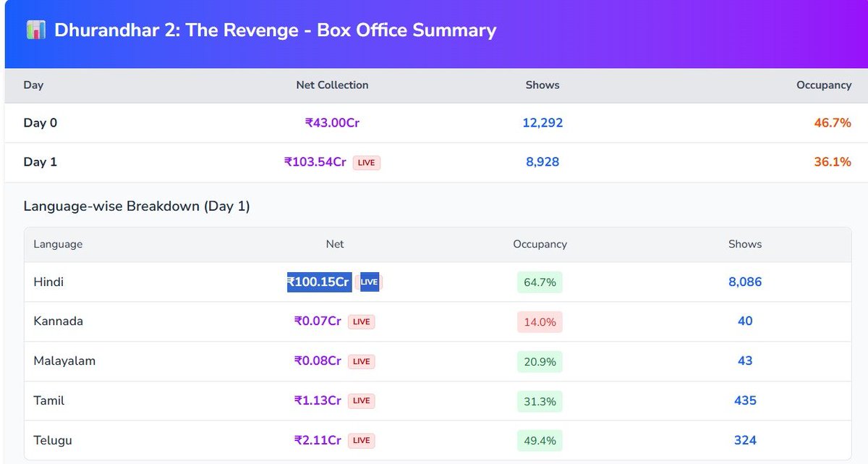Open the 8,928 shows link for Day 1

pyautogui.click(x=542, y=161)
